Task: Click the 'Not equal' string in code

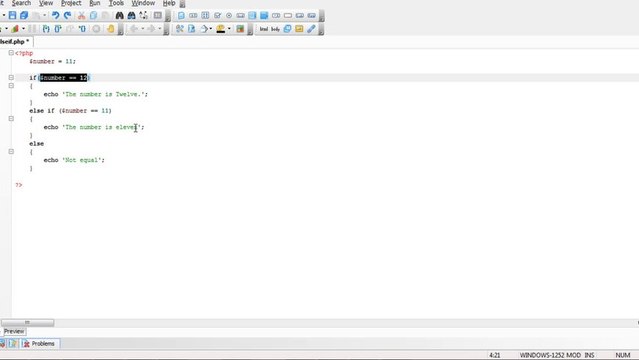Action: click(x=82, y=160)
